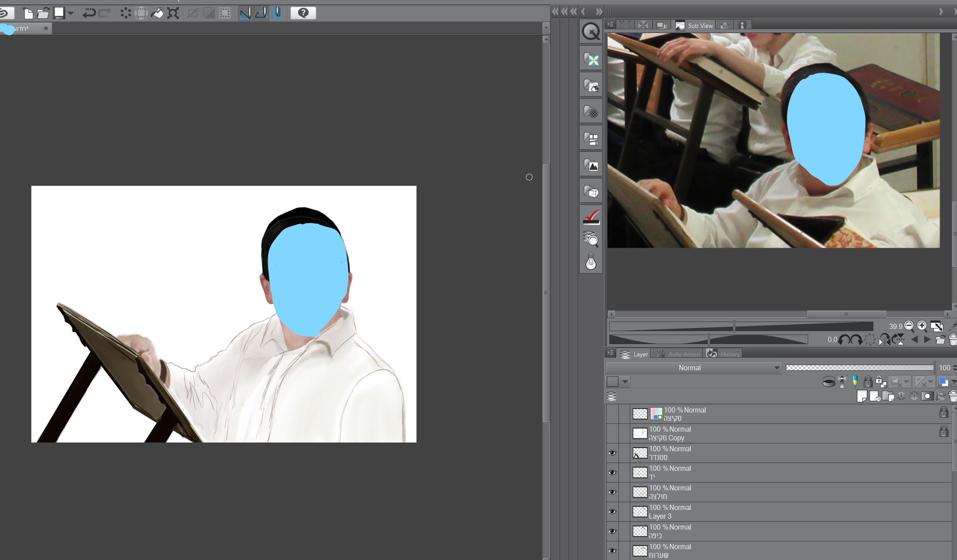The width and height of the screenshot is (957, 560).
Task: Click Scale/Rotate transform icon in toolbar
Action: [173, 13]
